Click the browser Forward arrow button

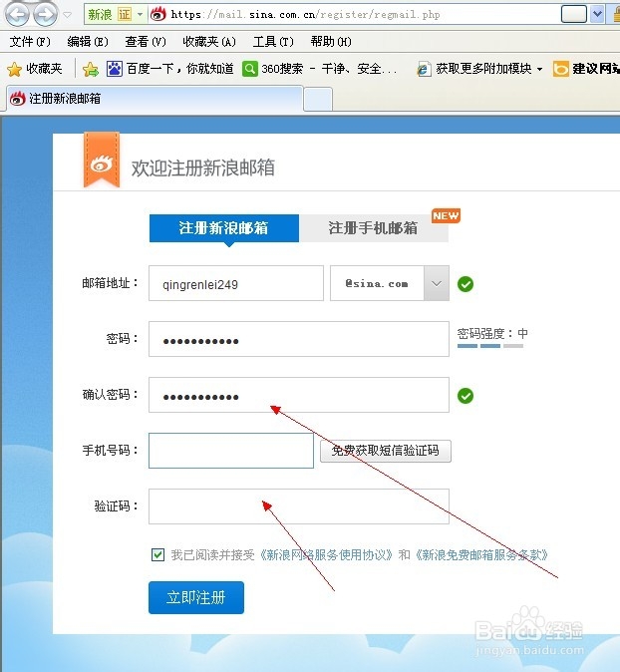[46, 15]
